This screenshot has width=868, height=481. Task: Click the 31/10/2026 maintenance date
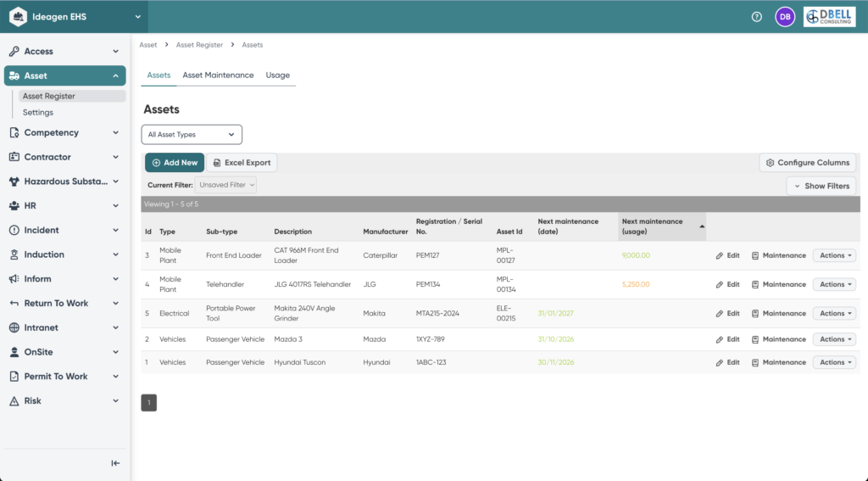[555, 339]
